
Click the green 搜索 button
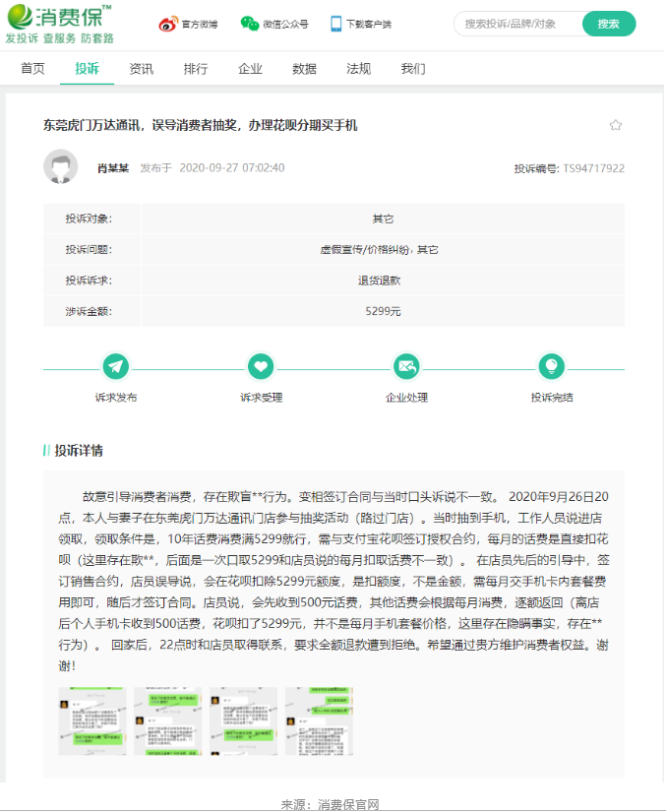(x=609, y=24)
